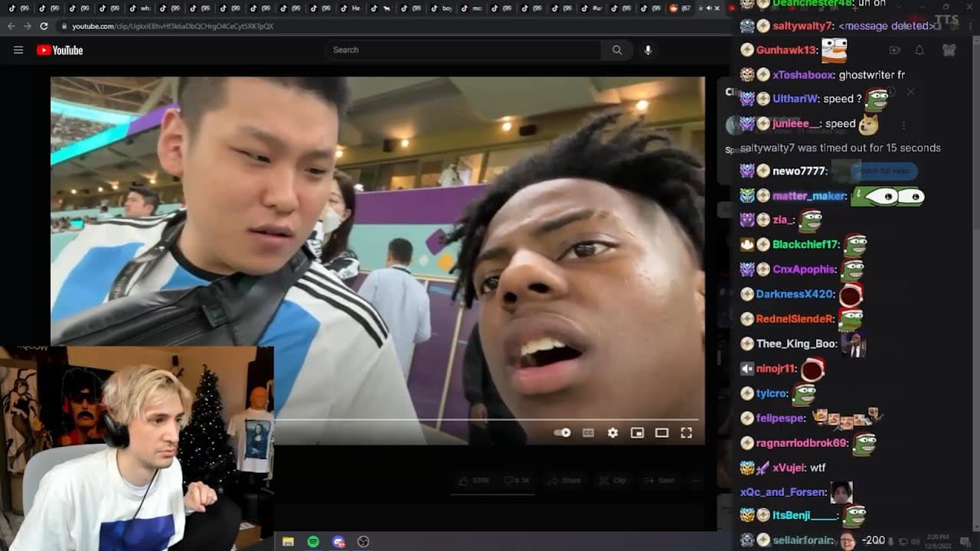Open video settings gear in the player
980x551 pixels.
click(612, 432)
